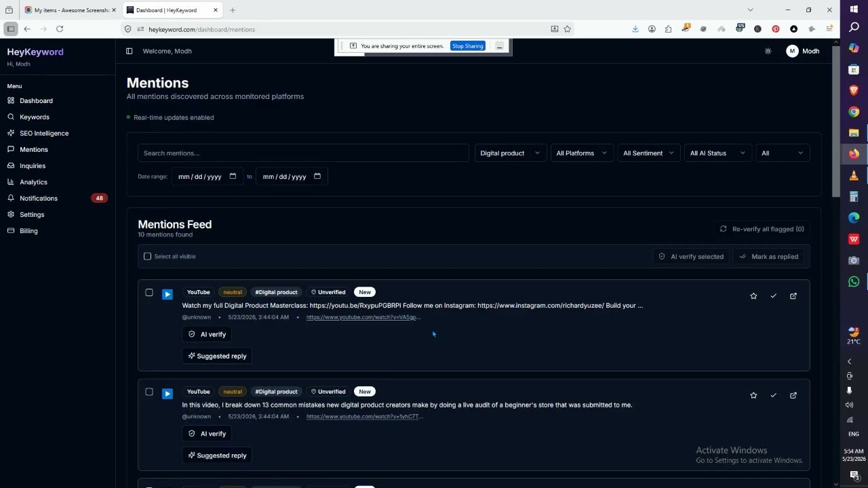Open the 13 common mistakes mention externally
Screen dimensions: 868x488
[x=793, y=395]
